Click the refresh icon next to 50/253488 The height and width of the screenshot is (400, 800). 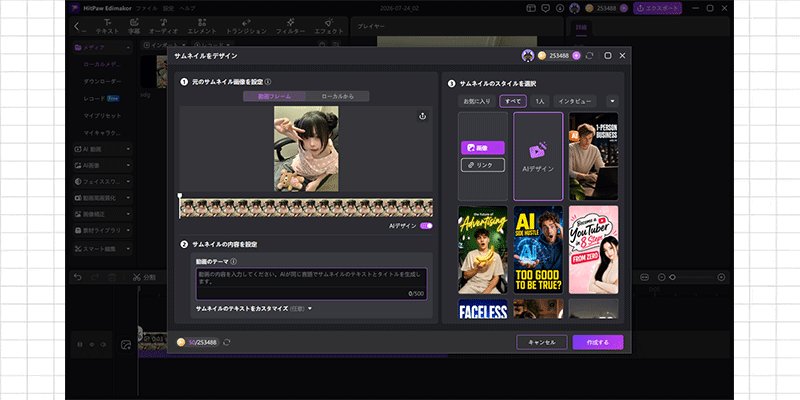[x=227, y=342]
